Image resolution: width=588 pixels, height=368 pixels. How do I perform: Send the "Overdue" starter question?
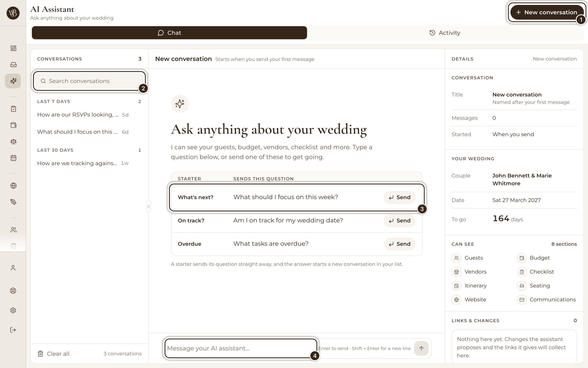(x=399, y=244)
